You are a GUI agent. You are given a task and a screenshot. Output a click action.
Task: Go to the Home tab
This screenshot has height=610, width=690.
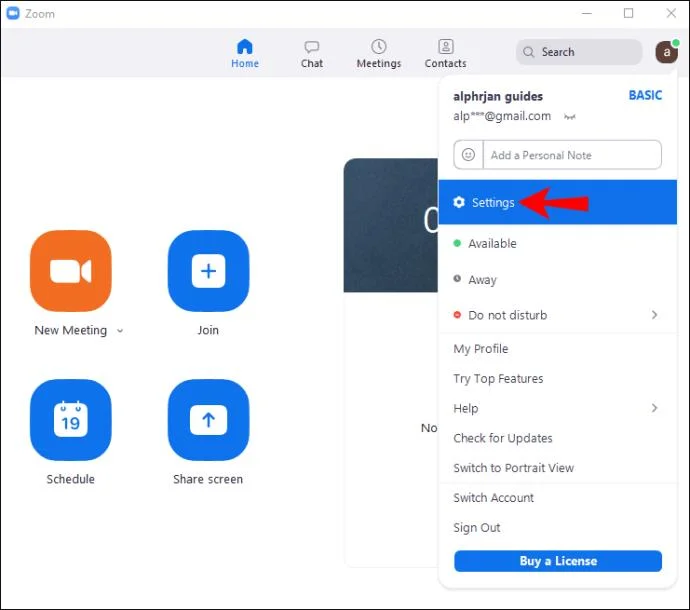tap(245, 53)
